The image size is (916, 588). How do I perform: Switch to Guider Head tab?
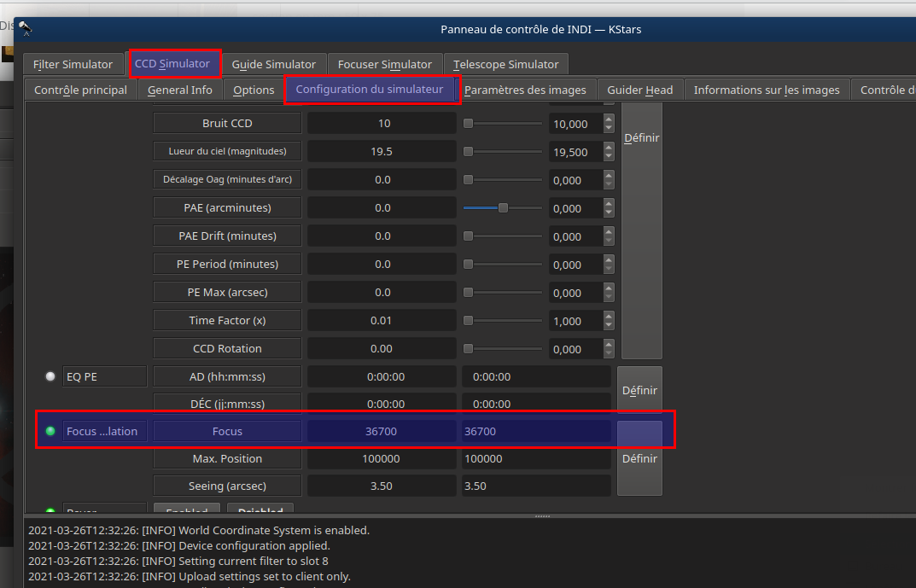click(x=639, y=90)
